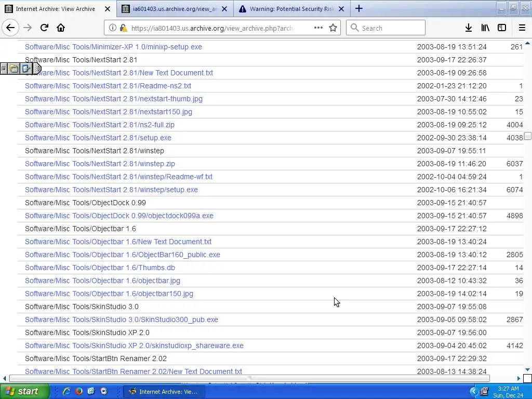Open the Library menu

[485, 28]
